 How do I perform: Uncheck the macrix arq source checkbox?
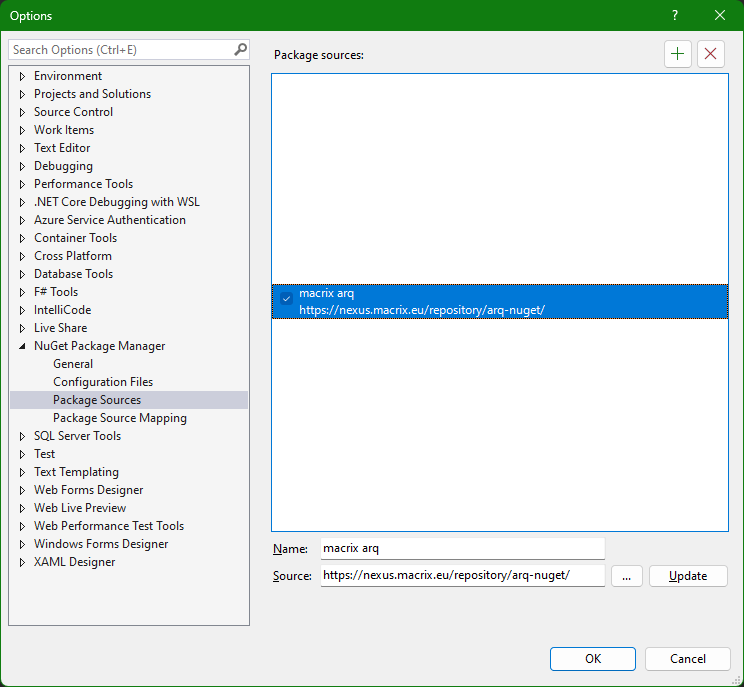click(286, 298)
